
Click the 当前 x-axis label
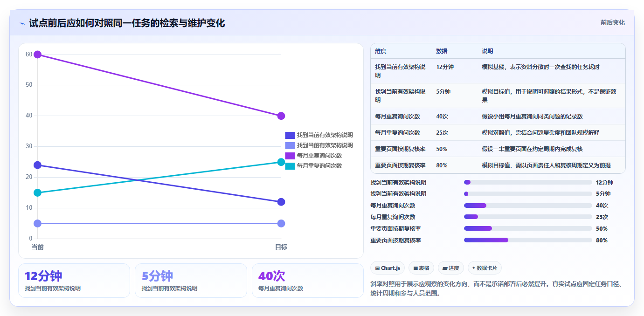38,247
